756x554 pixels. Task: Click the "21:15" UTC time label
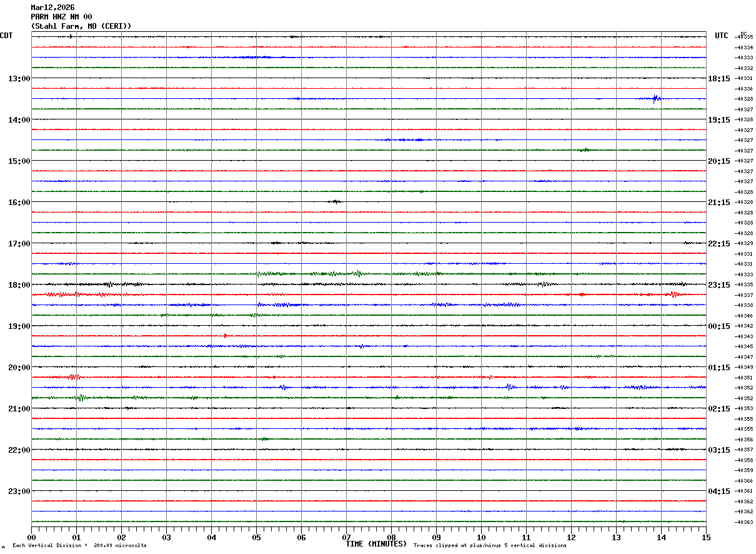click(719, 202)
